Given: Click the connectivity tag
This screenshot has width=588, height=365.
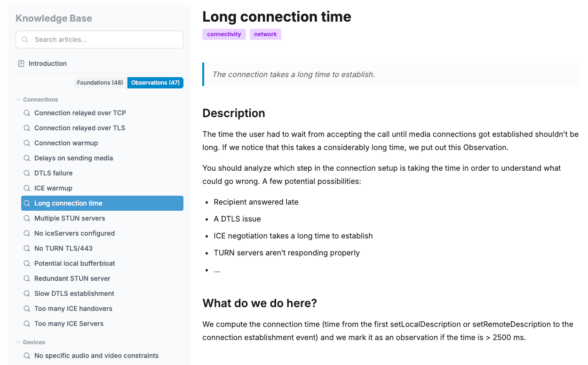Looking at the screenshot, I should click(x=224, y=34).
